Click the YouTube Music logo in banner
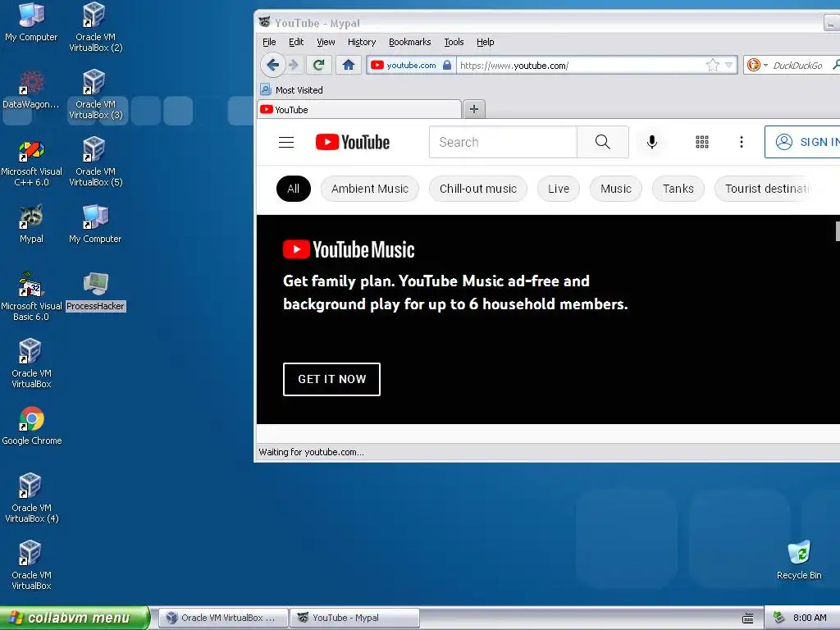 pos(349,249)
